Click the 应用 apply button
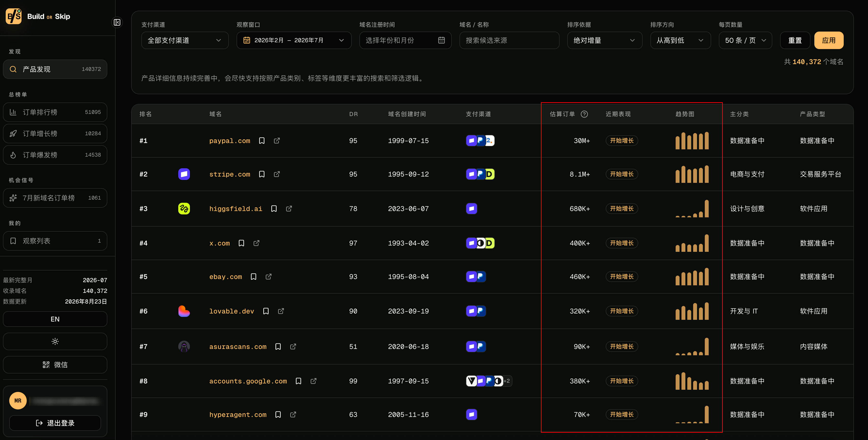868x440 pixels. (829, 40)
